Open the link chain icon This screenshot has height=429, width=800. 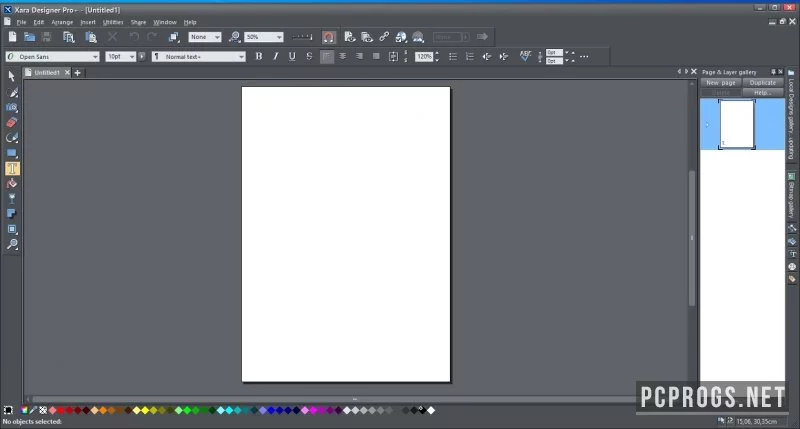click(384, 37)
